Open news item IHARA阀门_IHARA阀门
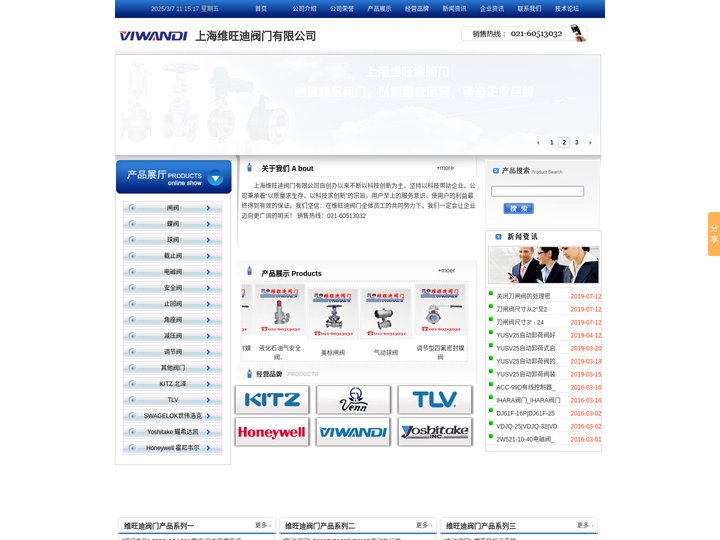720x540 pixels. tap(528, 400)
